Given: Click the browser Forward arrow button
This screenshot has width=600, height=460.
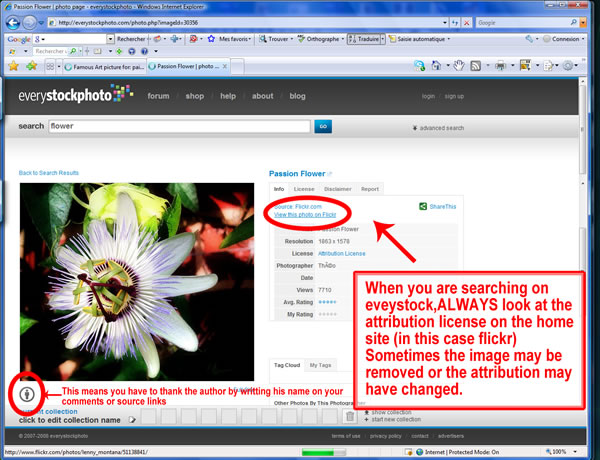Looking at the screenshot, I should click(29, 23).
